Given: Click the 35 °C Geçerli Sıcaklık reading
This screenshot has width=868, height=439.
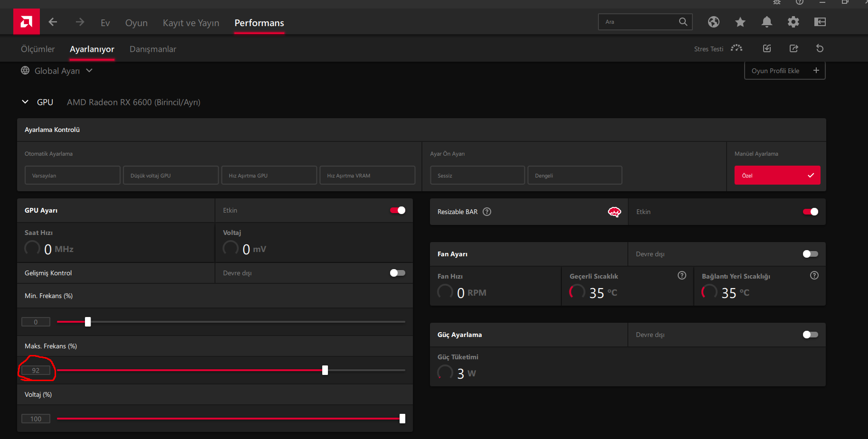Looking at the screenshot, I should (x=603, y=293).
